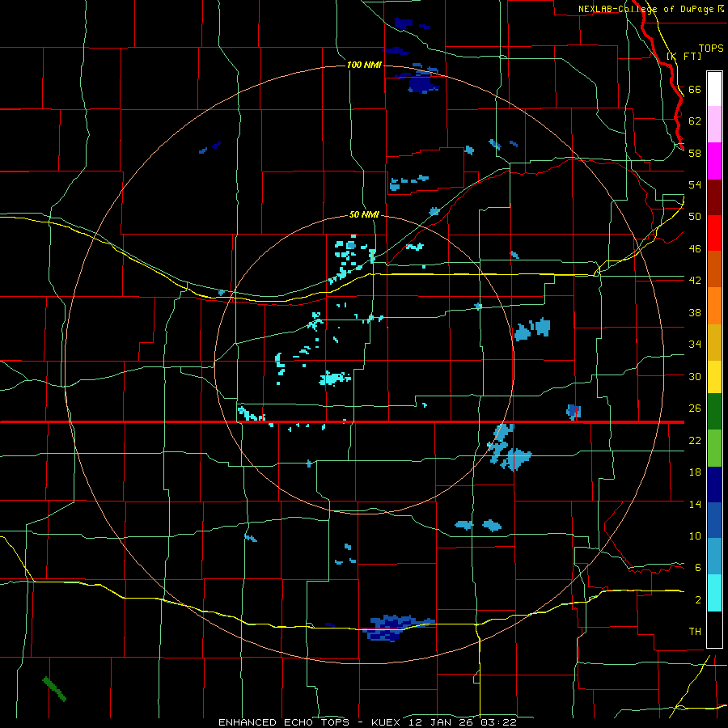The height and width of the screenshot is (728, 728).
Task: Select the 46 scale value
Action: (x=695, y=248)
